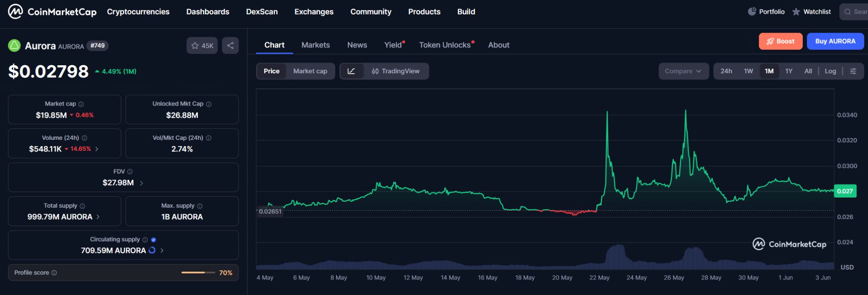Open the Compare dropdown
The height and width of the screenshot is (295, 868).
coord(683,71)
